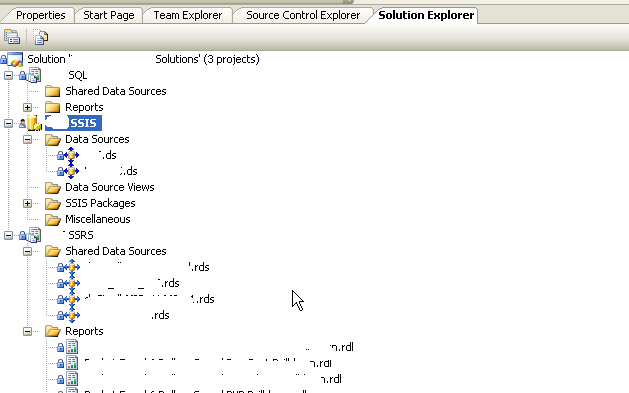Image resolution: width=629 pixels, height=393 pixels.
Task: Click SSIS Packages folder icon
Action: tap(53, 204)
